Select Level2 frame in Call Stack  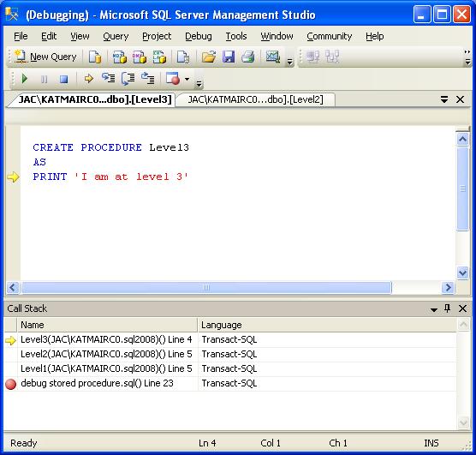pyautogui.click(x=106, y=354)
